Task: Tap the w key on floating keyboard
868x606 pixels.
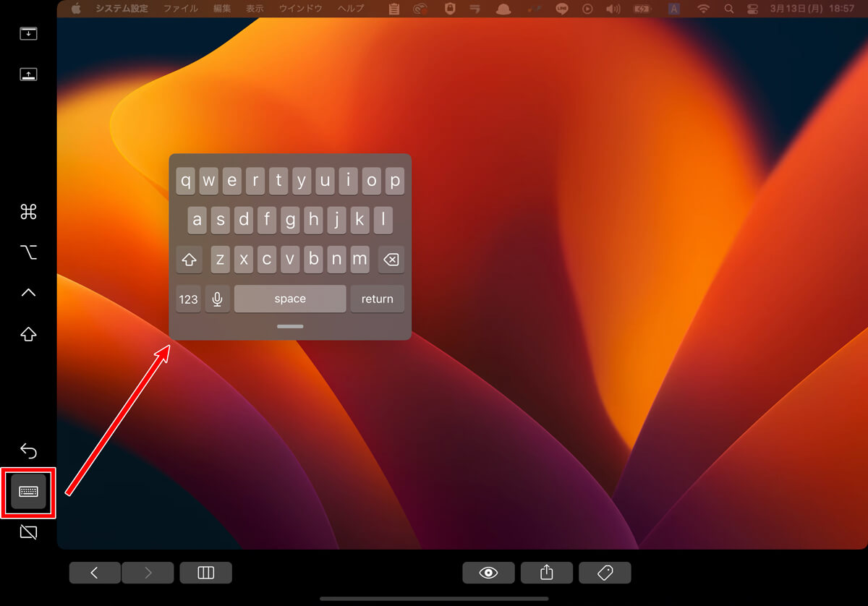Action: [x=209, y=182]
